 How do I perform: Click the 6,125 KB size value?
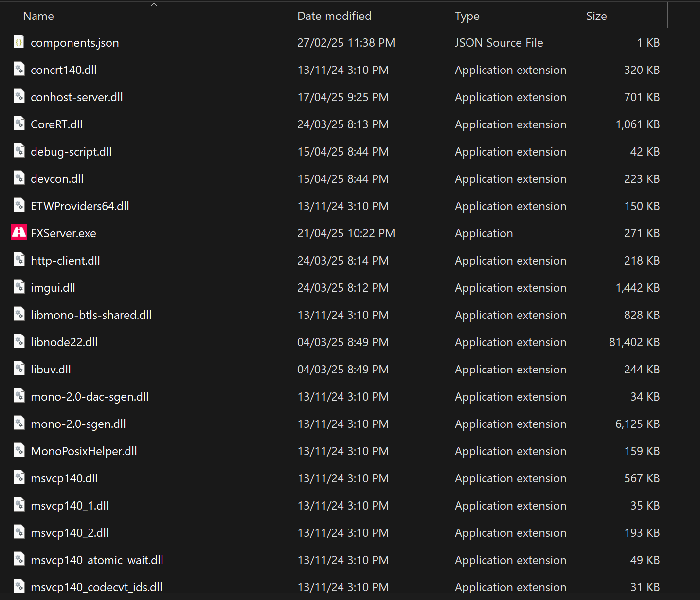[x=638, y=424]
